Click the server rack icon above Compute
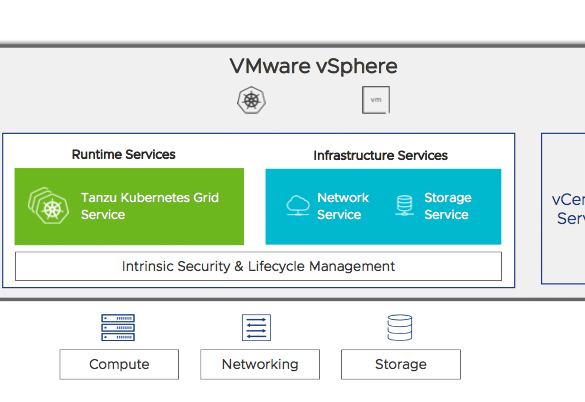The image size is (585, 402). [118, 327]
